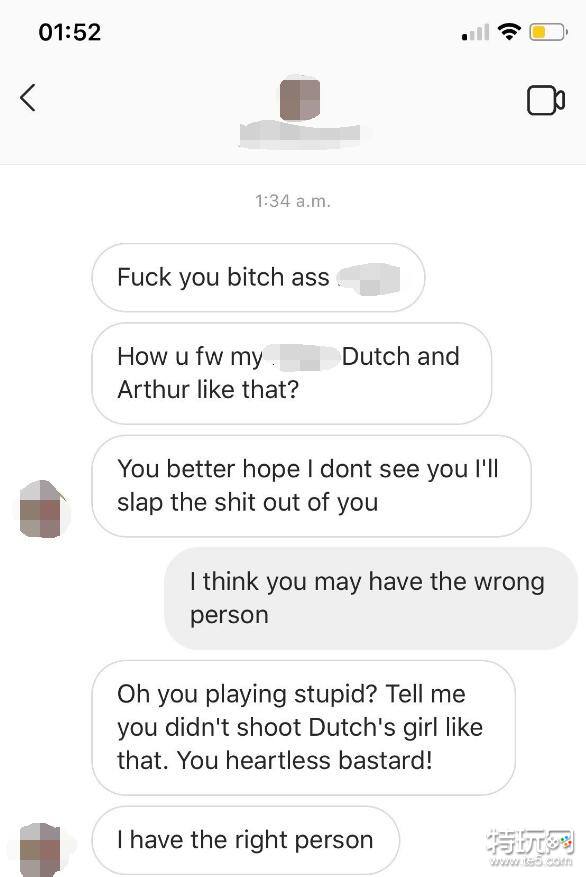Viewport: 586px width, 877px height.
Task: Select the 'I have the right person' bubble
Action: click(x=245, y=840)
